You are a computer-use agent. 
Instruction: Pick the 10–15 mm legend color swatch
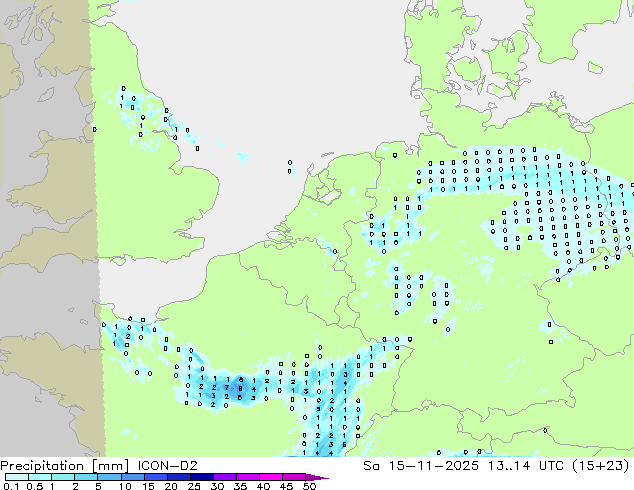tap(132, 477)
